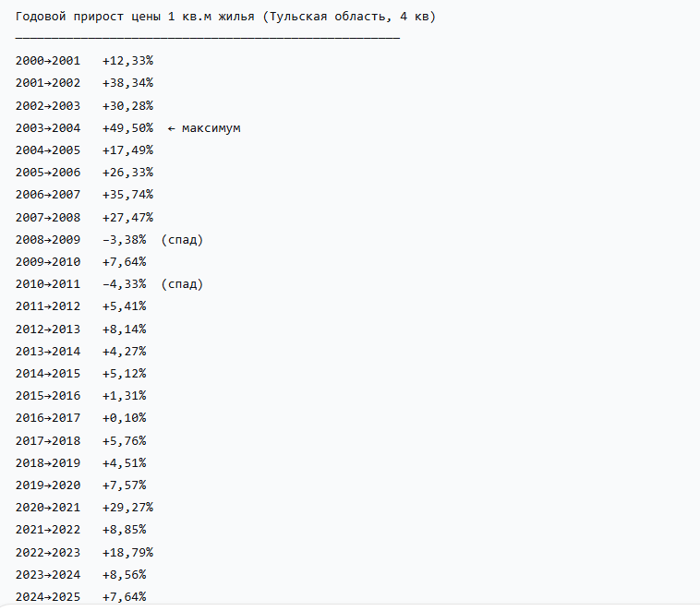Click the 2004→2005 year range
The image size is (700, 611).
tap(48, 150)
